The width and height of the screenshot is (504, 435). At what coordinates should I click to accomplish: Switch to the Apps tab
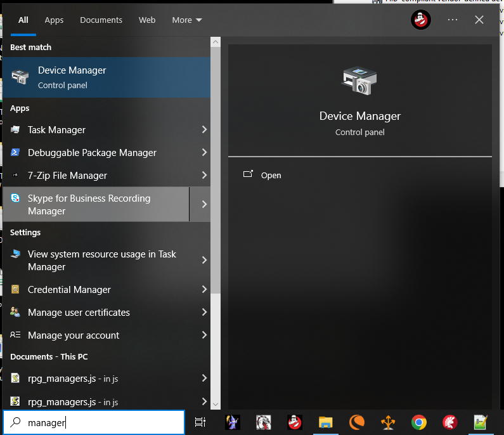click(54, 20)
